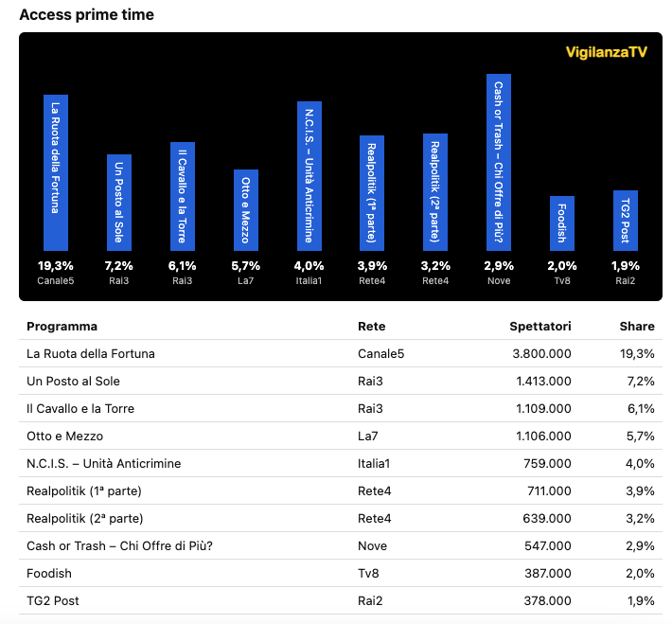
Task: Click La7 in the Rete column
Action: tap(368, 437)
